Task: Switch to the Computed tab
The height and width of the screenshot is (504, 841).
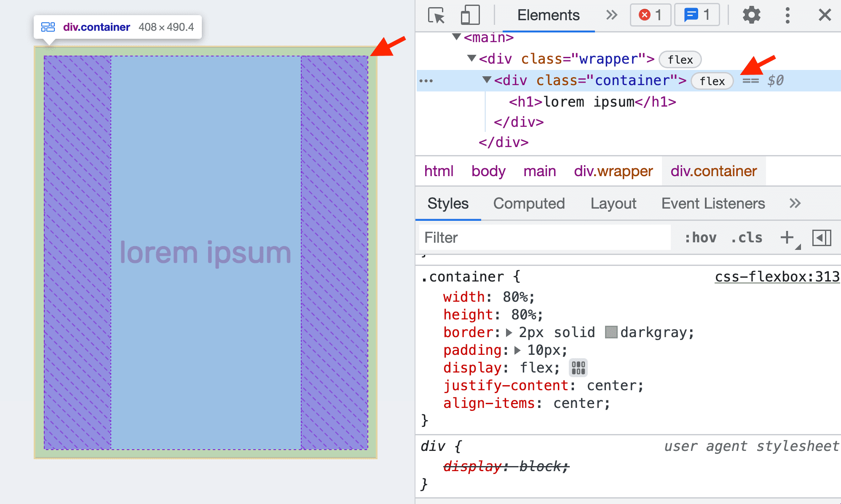Action: [527, 204]
